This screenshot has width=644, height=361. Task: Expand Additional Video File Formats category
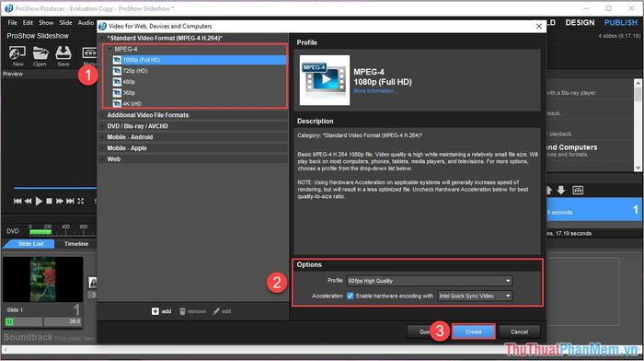point(103,115)
